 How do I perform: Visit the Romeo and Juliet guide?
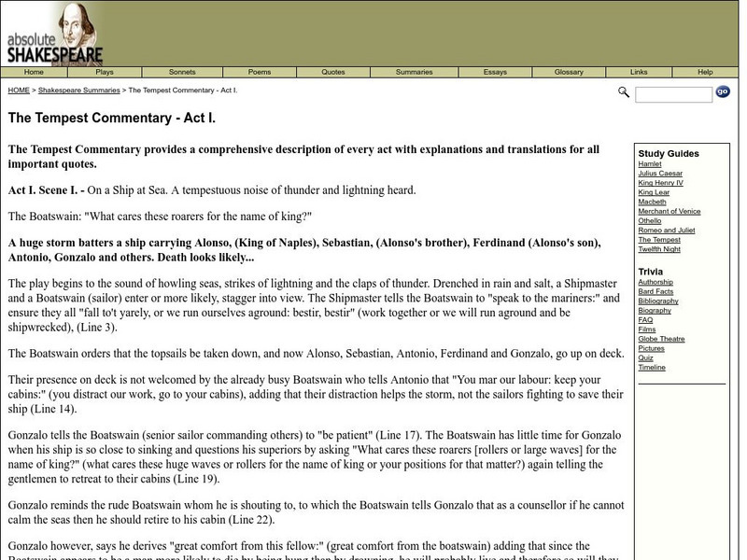point(667,230)
